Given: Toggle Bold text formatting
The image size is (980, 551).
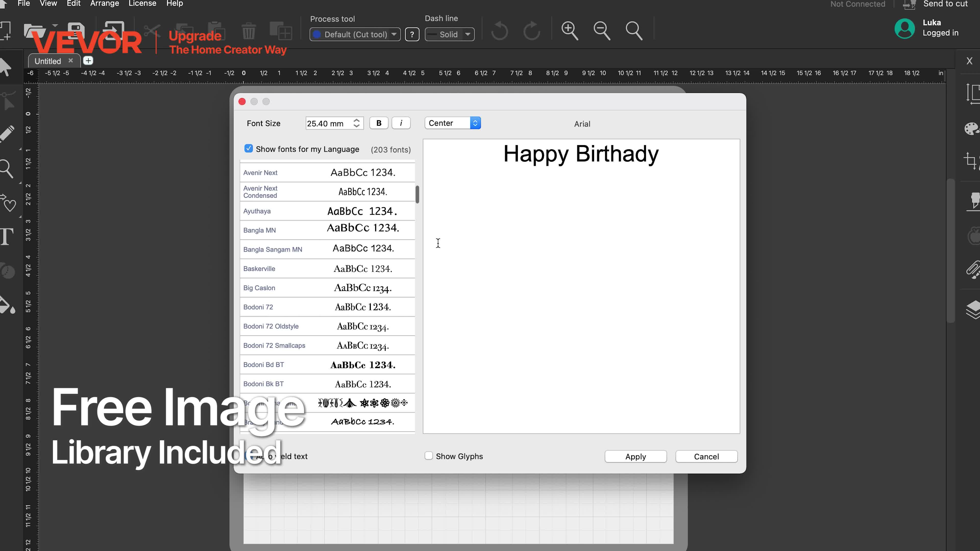Looking at the screenshot, I should click(x=378, y=123).
